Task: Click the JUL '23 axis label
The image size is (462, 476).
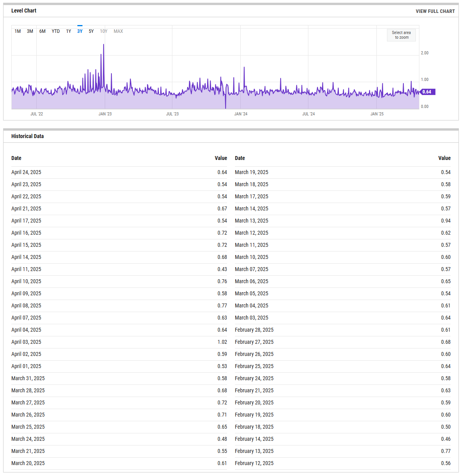Action: tap(172, 114)
